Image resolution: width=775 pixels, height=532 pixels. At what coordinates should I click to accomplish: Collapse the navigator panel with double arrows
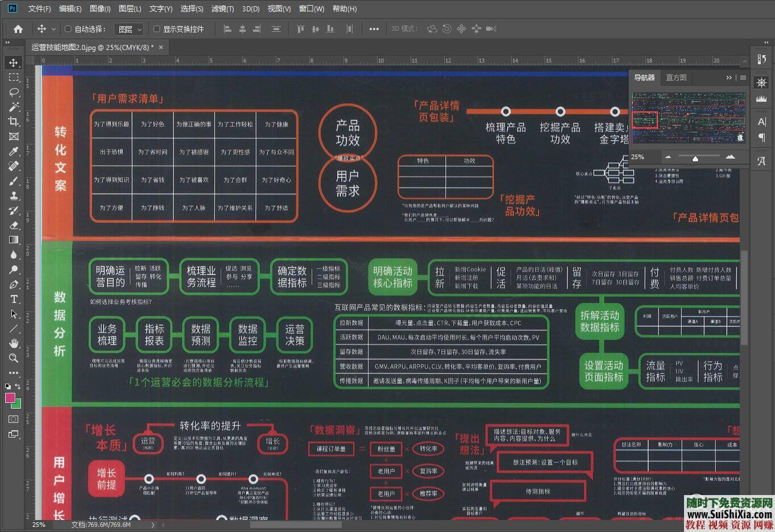click(729, 77)
